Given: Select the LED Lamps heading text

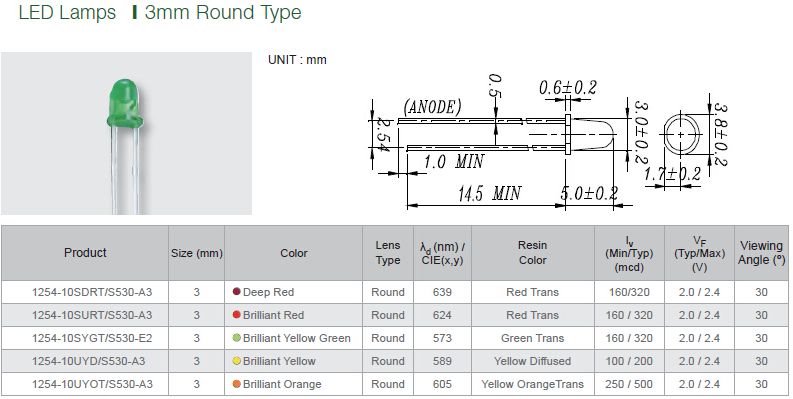Looking at the screenshot, I should pos(67,13).
